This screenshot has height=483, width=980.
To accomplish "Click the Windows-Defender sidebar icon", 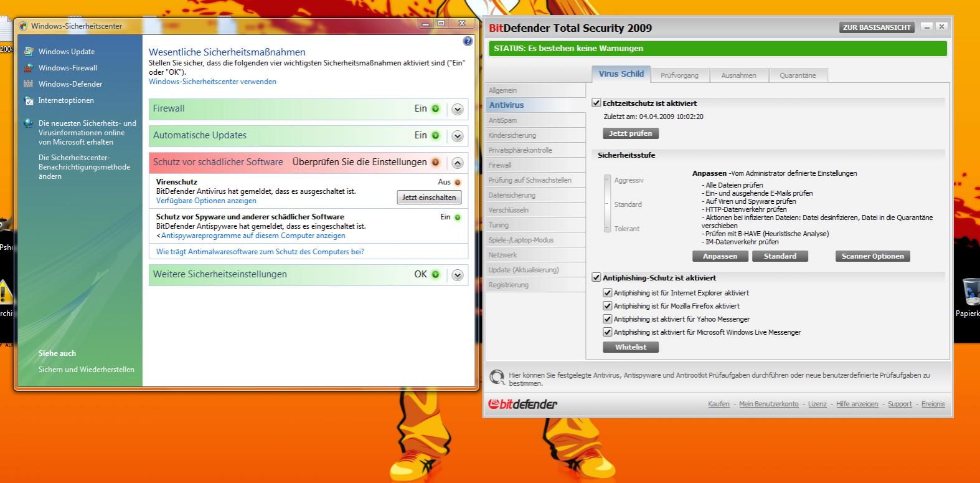I will click(x=28, y=84).
